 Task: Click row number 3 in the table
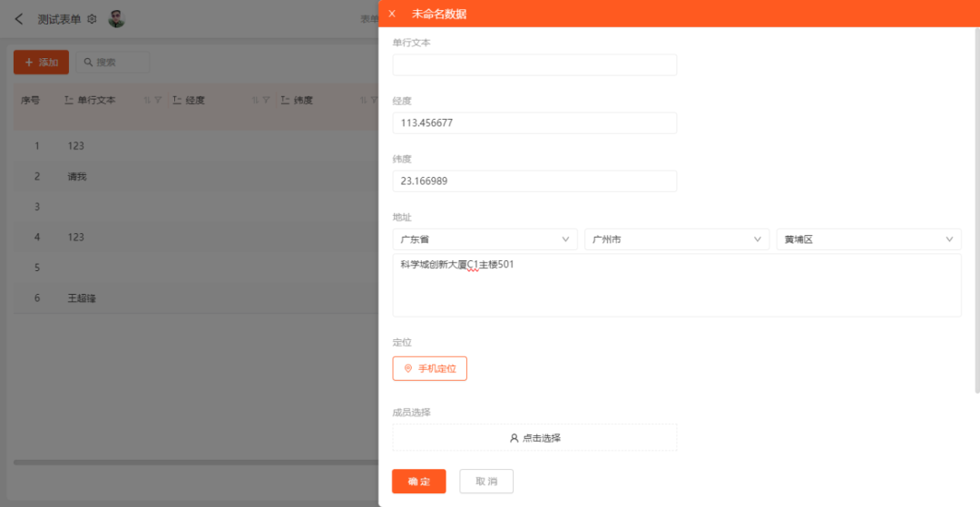point(37,207)
